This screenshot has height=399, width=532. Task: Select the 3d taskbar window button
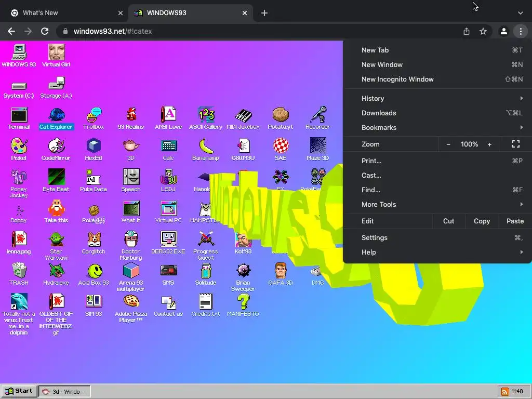point(64,392)
